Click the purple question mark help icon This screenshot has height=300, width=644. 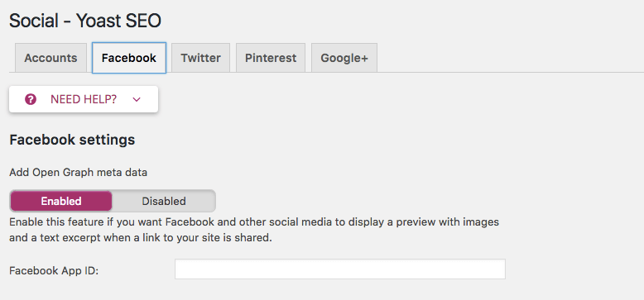coord(31,99)
